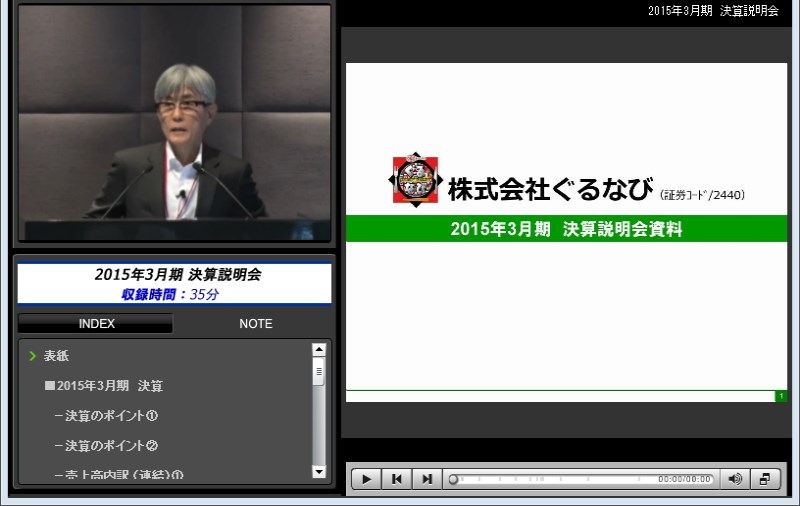Open the INDEX tab

coord(96,323)
